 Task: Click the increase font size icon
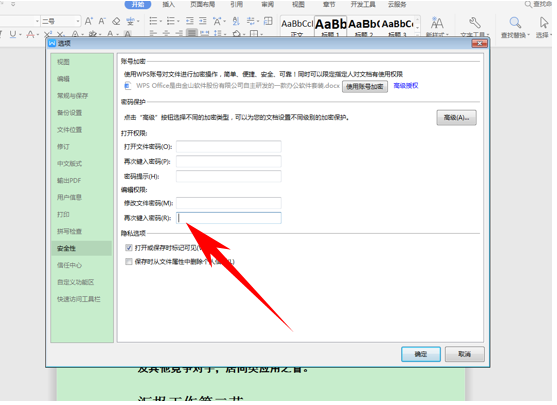(x=88, y=21)
